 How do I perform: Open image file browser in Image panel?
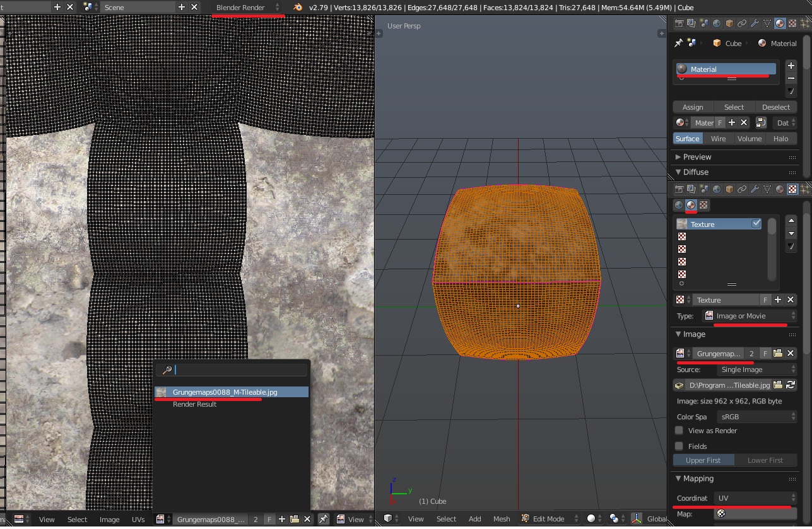tap(778, 354)
